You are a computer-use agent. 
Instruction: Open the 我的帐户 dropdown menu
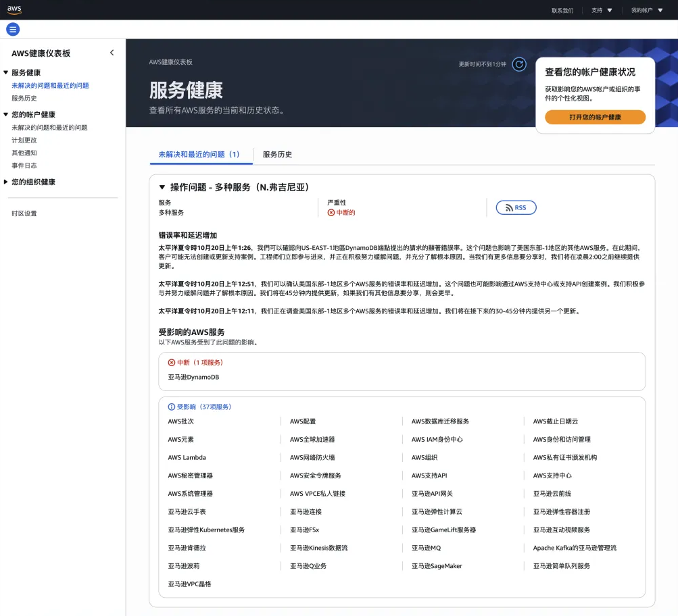(x=647, y=10)
